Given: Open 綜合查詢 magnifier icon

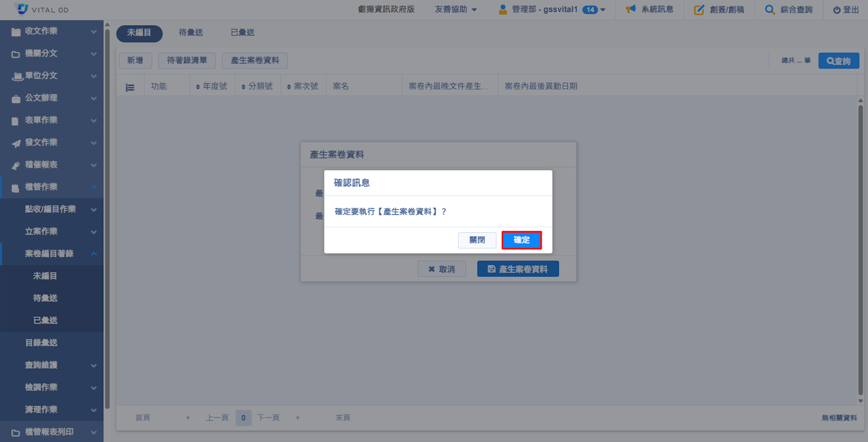Looking at the screenshot, I should pyautogui.click(x=770, y=9).
